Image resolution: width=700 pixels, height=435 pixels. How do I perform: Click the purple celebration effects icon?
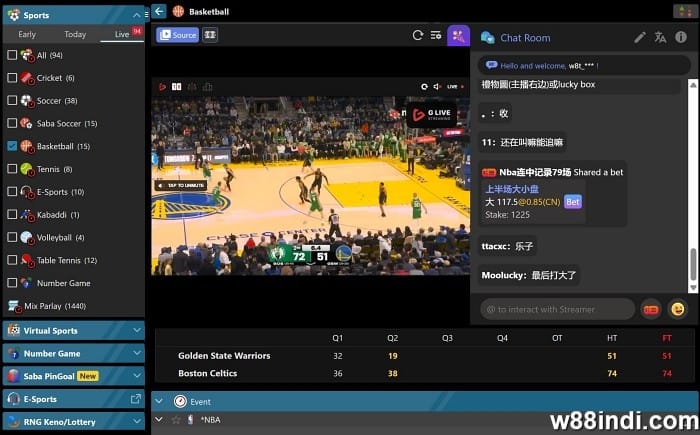point(458,36)
